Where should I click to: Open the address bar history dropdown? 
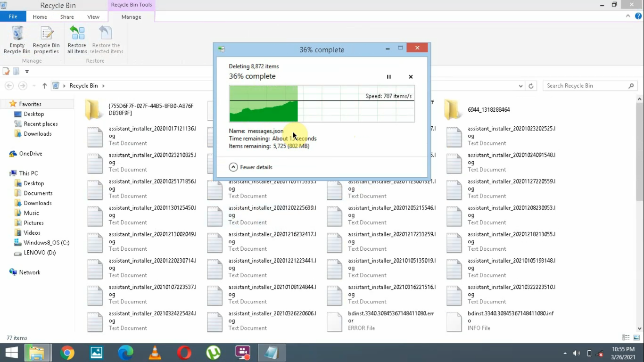(520, 85)
